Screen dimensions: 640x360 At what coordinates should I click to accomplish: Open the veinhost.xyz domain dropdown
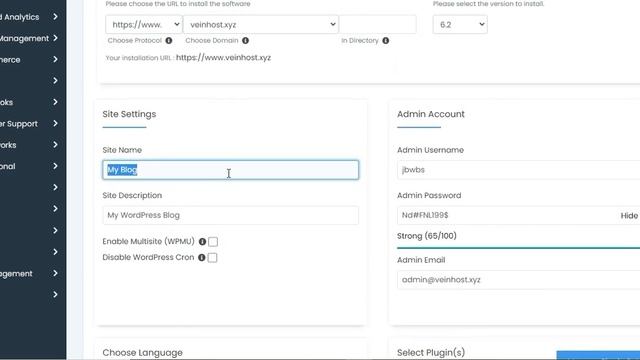click(261, 24)
